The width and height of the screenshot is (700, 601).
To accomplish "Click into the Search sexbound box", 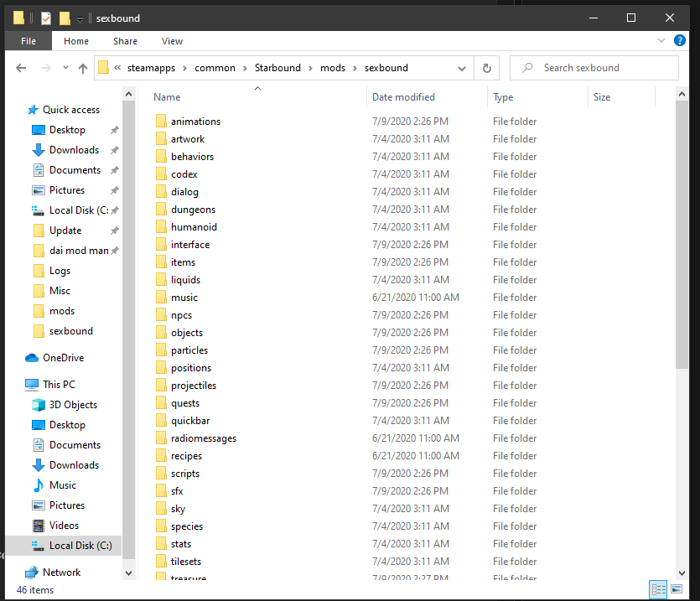I will 594,68.
